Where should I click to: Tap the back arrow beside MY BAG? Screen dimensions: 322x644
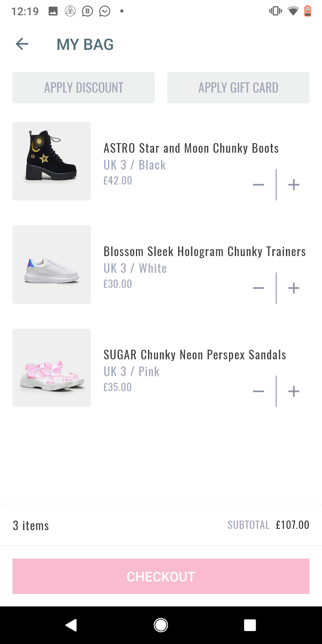[22, 44]
